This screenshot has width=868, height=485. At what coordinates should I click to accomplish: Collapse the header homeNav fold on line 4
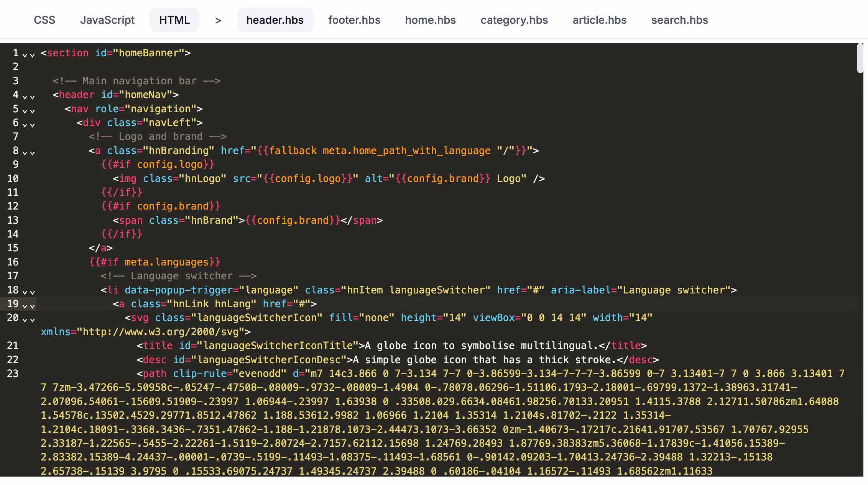tap(29, 97)
